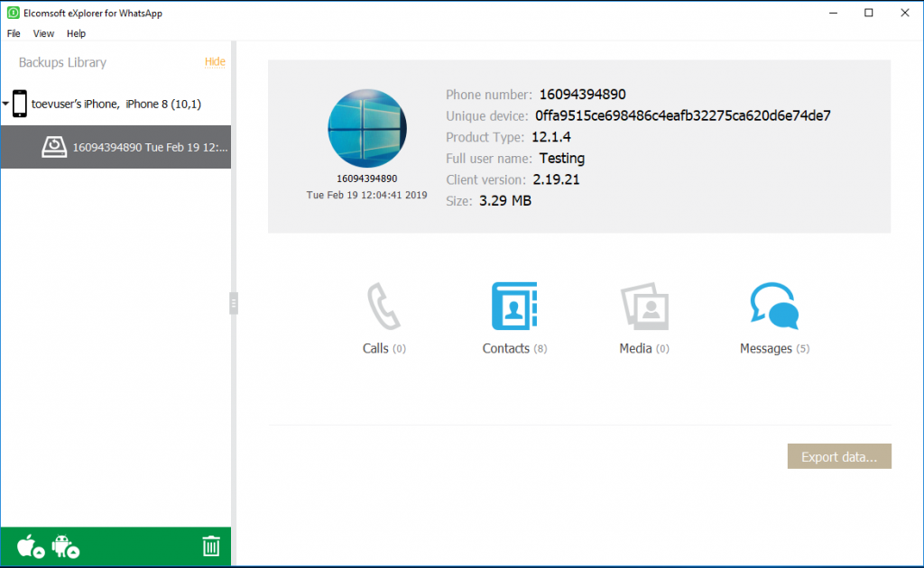View the Media section
Screen dimensions: 924x568
(x=643, y=316)
